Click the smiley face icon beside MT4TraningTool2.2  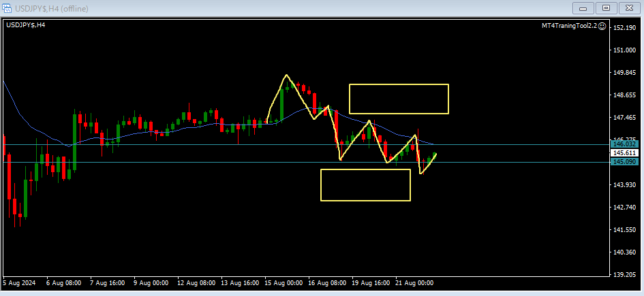pos(602,25)
